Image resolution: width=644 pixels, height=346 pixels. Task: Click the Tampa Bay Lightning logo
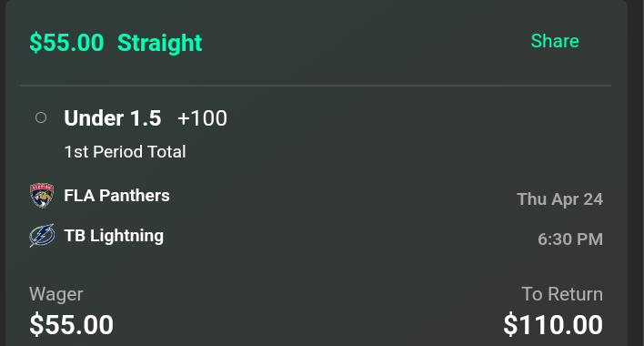42,236
